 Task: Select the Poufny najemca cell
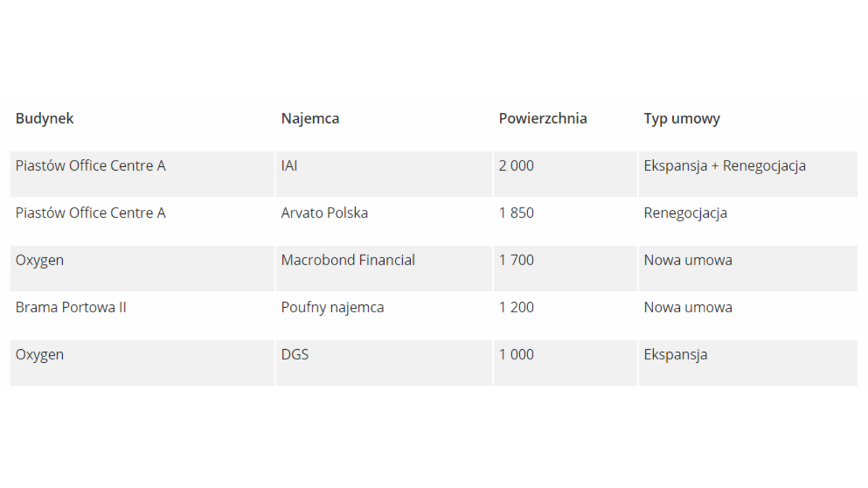click(x=332, y=307)
